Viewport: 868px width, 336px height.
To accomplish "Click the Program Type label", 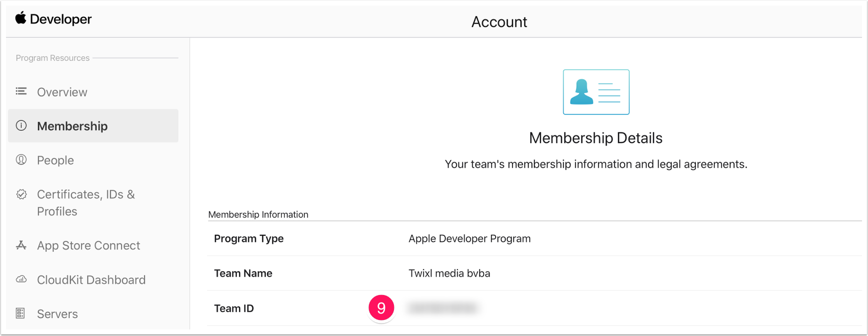I will coord(249,239).
